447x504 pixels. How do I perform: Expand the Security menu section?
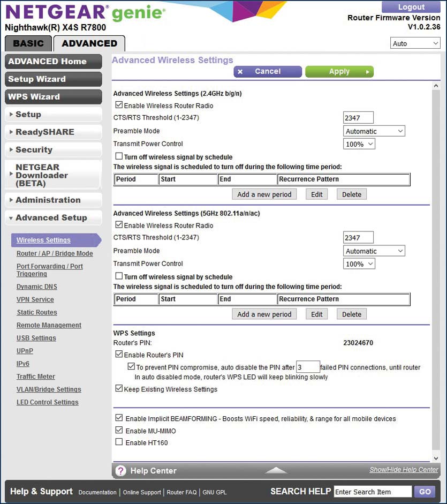pos(54,150)
